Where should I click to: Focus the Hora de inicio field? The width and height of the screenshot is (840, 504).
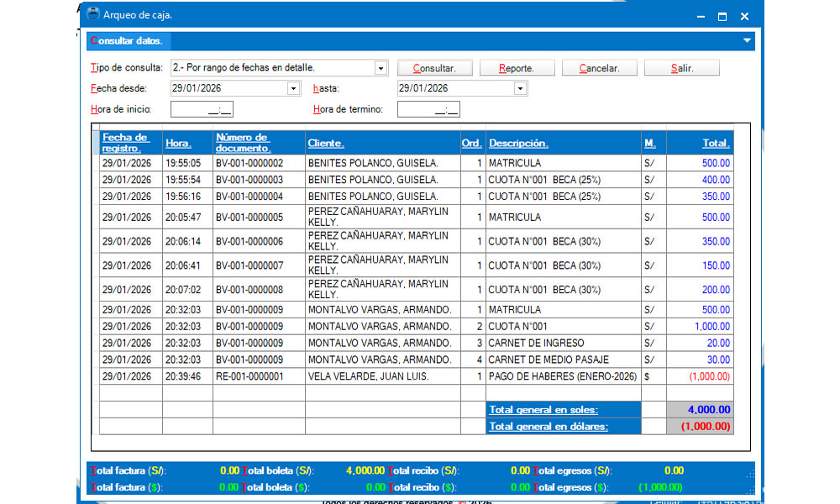(x=202, y=109)
